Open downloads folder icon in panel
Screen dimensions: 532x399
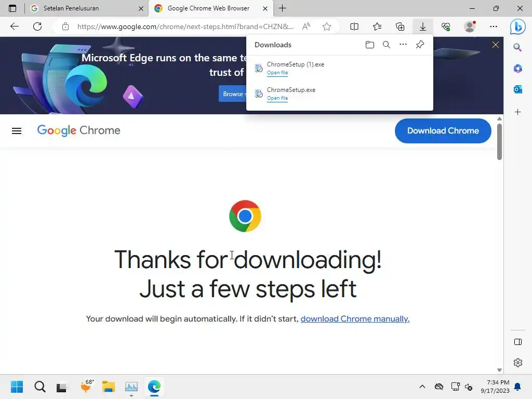pyautogui.click(x=370, y=45)
